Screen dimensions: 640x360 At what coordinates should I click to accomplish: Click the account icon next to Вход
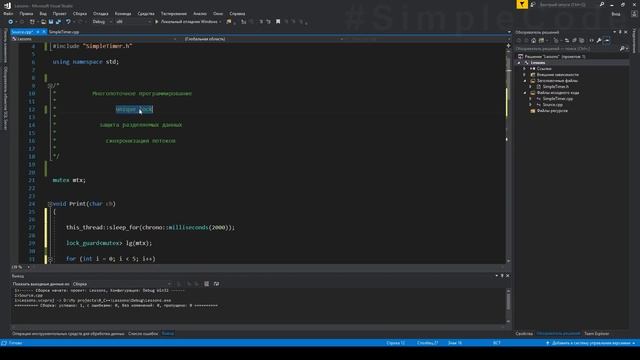[634, 14]
